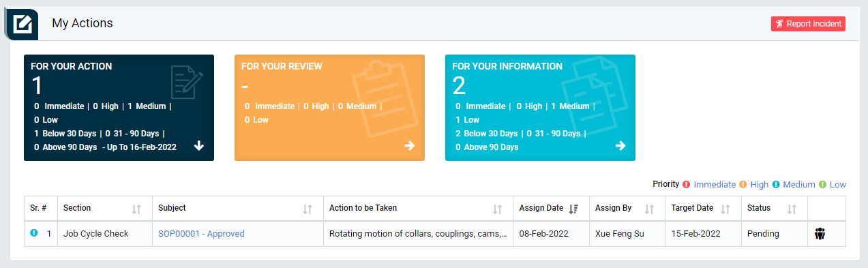The height and width of the screenshot is (268, 868).
Task: Click orange High priority legend dot
Action: 743,185
